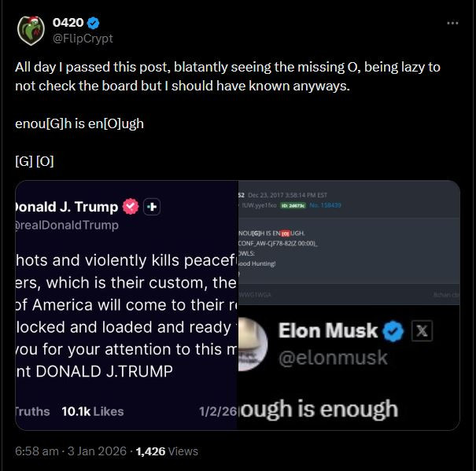Image resolution: width=476 pixels, height=471 pixels.
Task: Open the @FlipCrypt handle link
Action: click(x=82, y=38)
